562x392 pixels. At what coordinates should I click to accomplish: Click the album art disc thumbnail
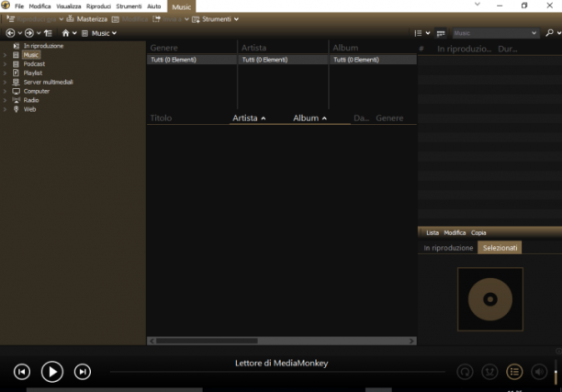click(490, 299)
